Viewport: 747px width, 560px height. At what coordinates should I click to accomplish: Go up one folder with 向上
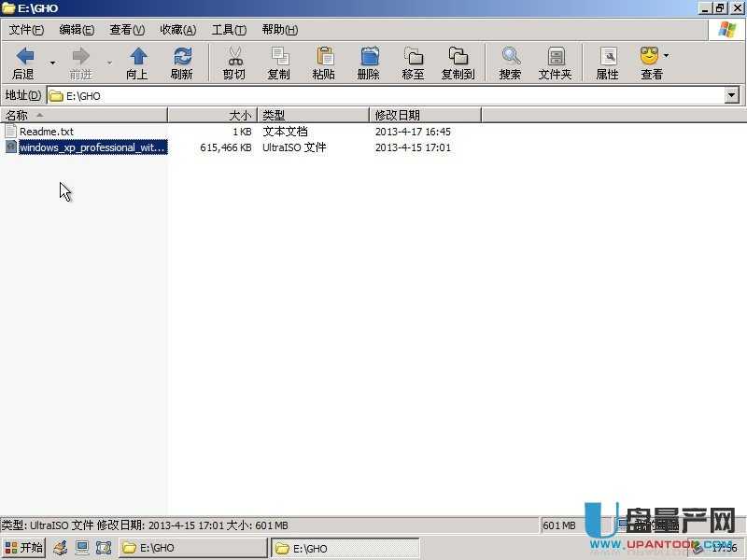click(137, 63)
